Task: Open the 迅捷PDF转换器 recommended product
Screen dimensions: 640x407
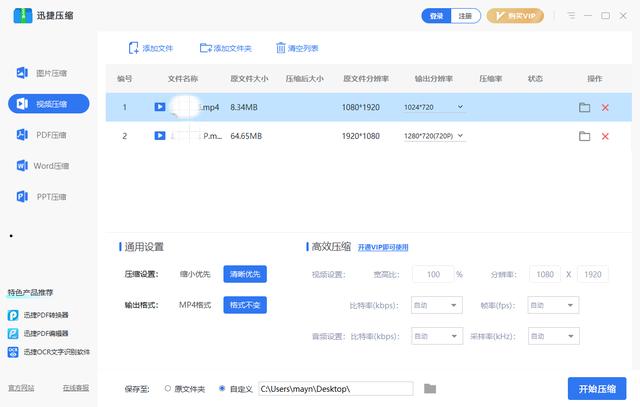Action: pos(38,315)
